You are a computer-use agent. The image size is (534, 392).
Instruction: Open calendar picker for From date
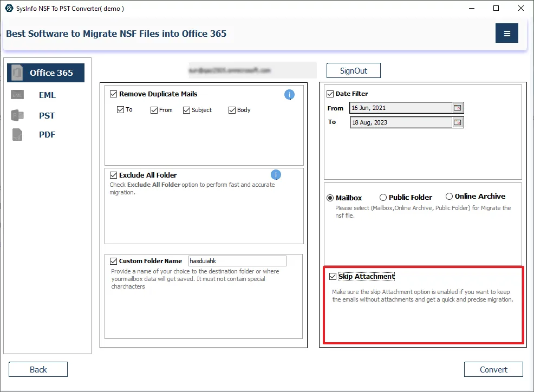pos(458,108)
